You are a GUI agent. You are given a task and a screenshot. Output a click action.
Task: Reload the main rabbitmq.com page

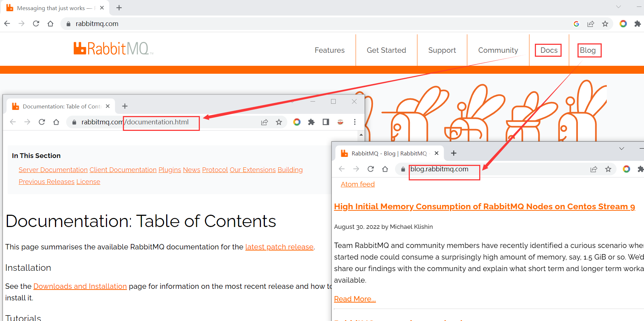click(36, 23)
